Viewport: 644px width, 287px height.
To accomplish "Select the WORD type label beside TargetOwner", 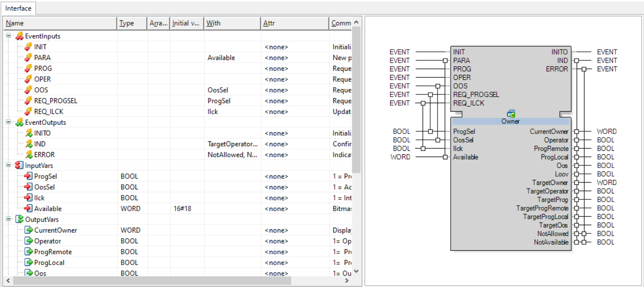I will point(607,183).
